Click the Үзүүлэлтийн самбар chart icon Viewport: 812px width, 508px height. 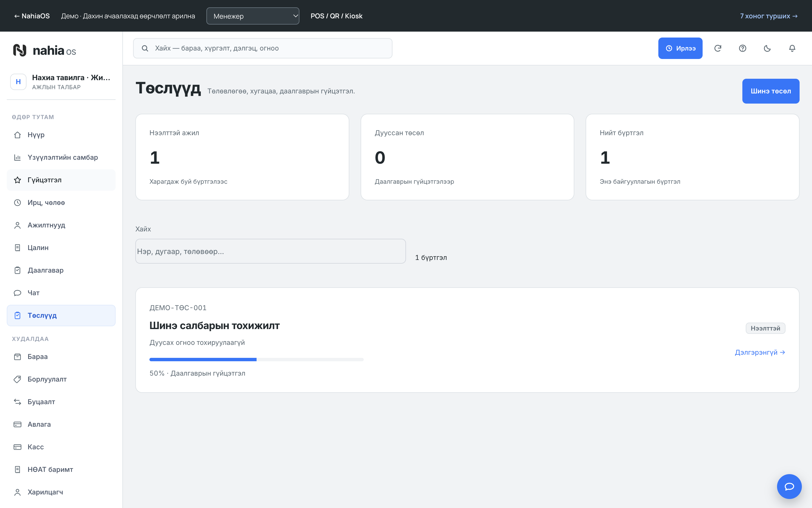[17, 157]
